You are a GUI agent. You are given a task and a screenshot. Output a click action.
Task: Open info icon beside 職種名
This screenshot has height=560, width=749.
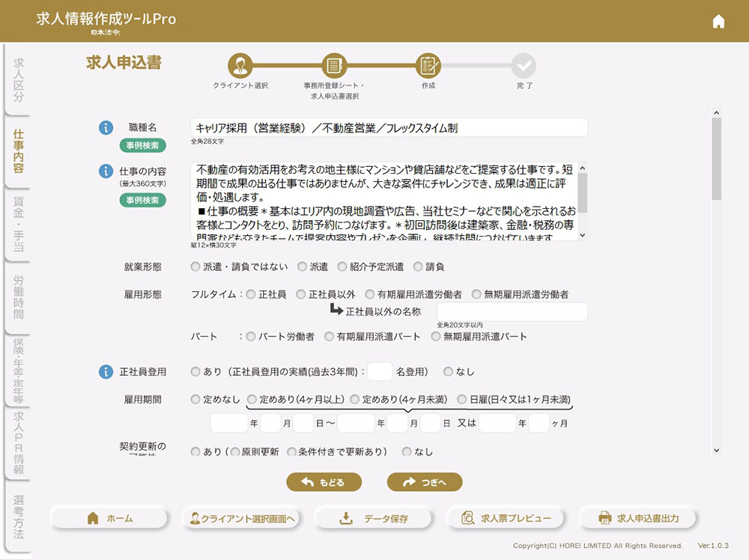coord(106,127)
